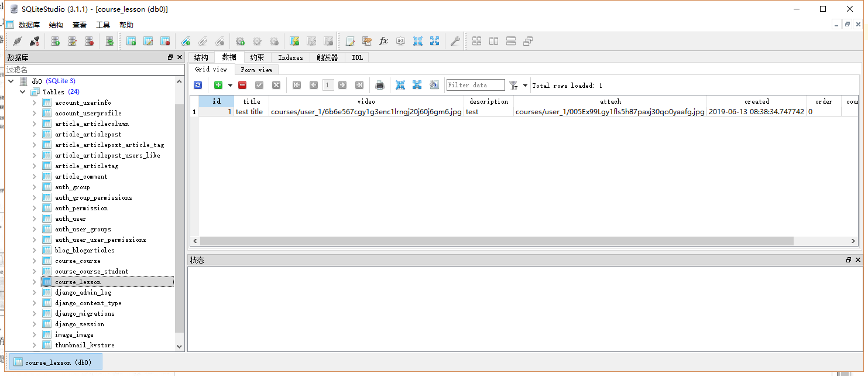This screenshot has width=868, height=376.
Task: Expand the image_image table
Action: tap(34, 334)
